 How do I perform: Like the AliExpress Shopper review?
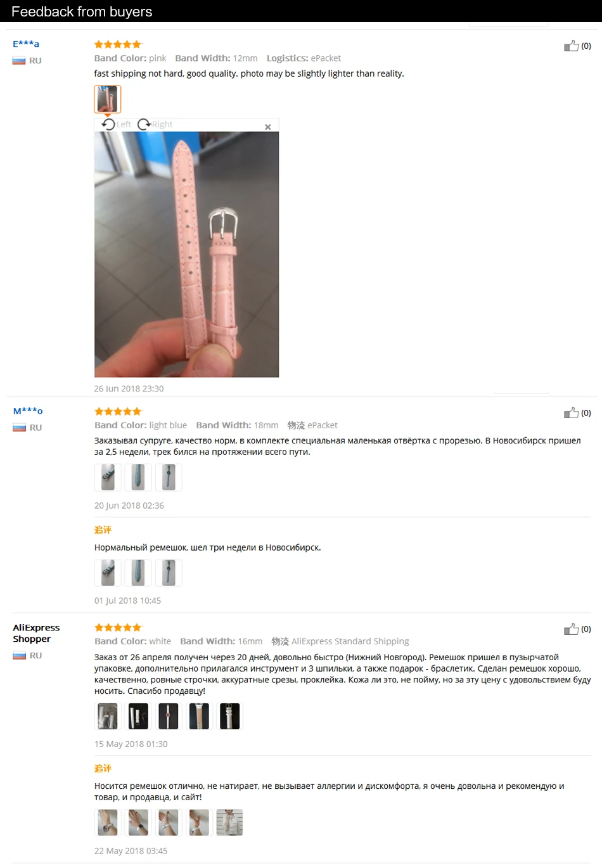click(x=572, y=629)
